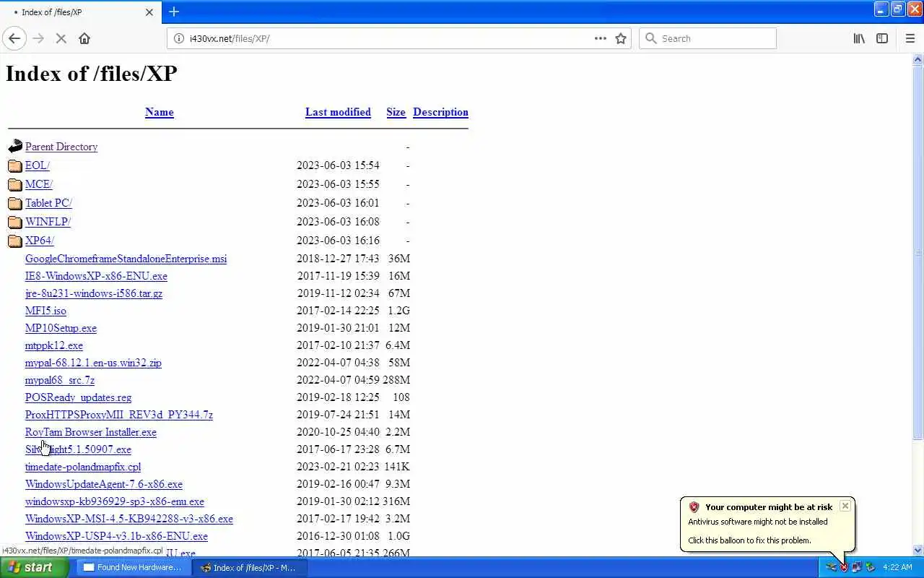Download timedate-polandmapfix.cpl
This screenshot has height=578, width=924.
[83, 467]
